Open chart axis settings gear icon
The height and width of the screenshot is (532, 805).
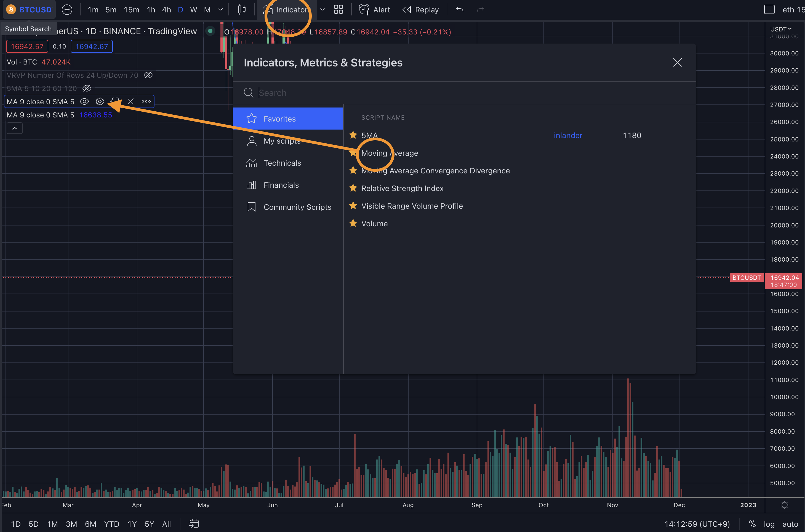pyautogui.click(x=784, y=505)
